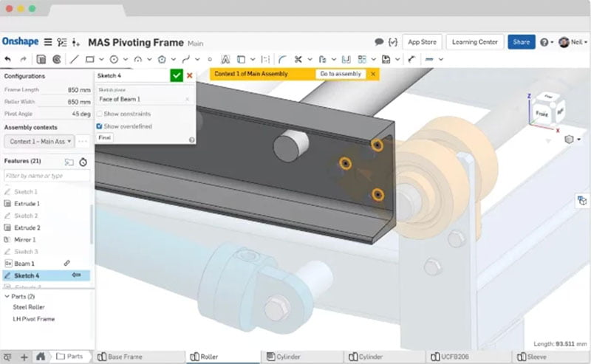
Task: Click the Onshape logo
Action: (x=21, y=41)
